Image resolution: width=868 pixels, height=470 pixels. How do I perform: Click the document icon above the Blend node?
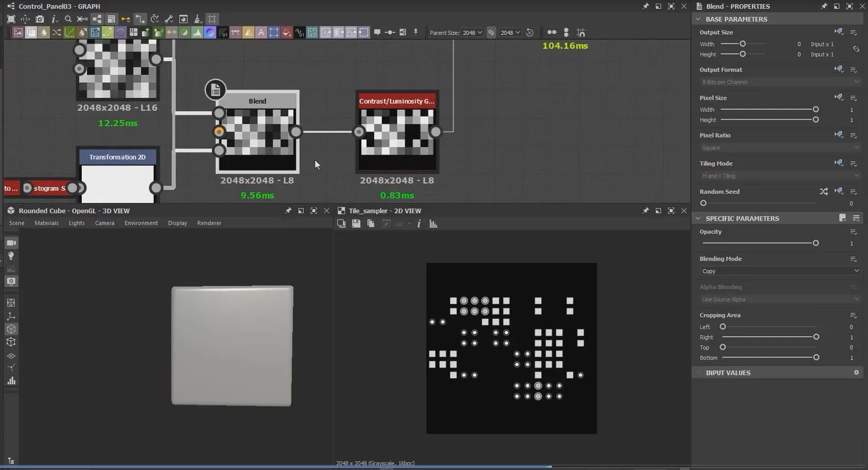[x=215, y=90]
